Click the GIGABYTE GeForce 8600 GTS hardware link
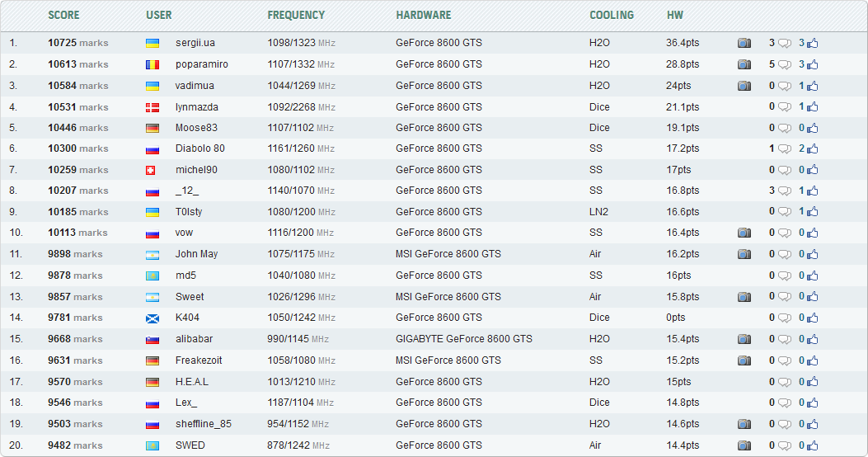Screen dimensions: 868x457 (463, 339)
